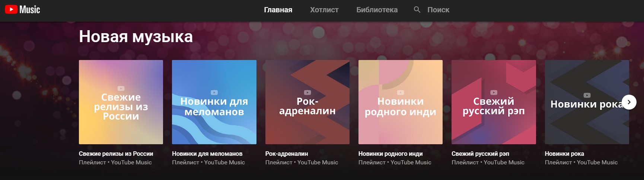Viewport: 644px width, 180px height.
Task: Click YouTube Music link under Новинки рока
Action: point(597,162)
